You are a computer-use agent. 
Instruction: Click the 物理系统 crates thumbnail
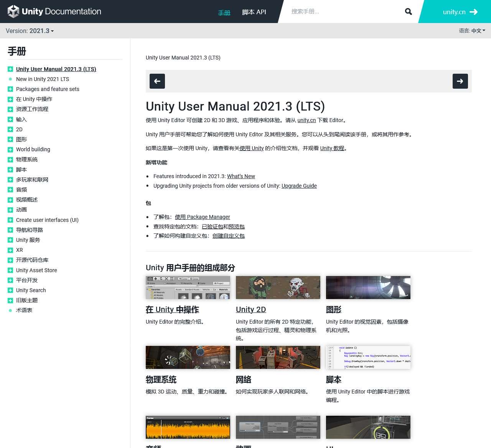point(188,357)
